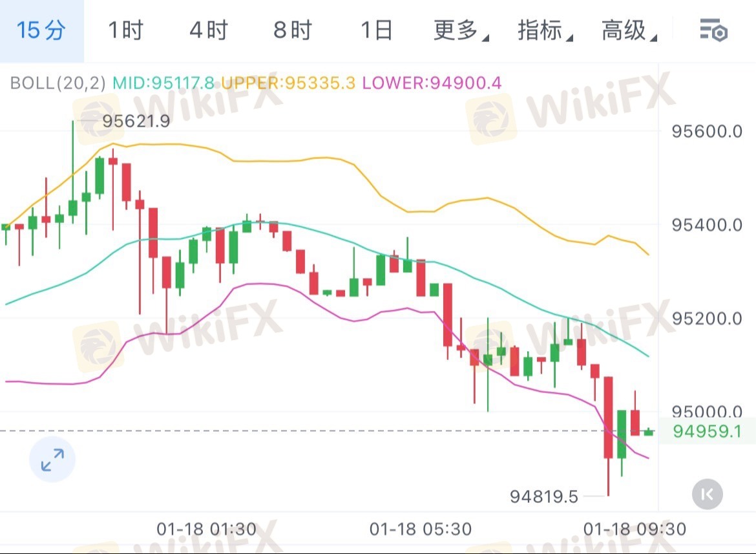Choose the 8时 timeframe
The height and width of the screenshot is (554, 756).
tap(292, 30)
